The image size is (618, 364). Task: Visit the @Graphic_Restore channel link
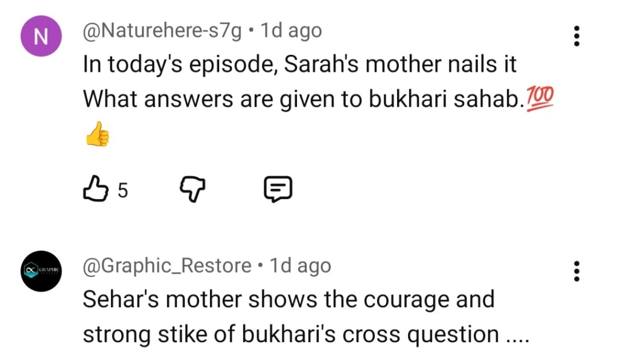pyautogui.click(x=167, y=266)
